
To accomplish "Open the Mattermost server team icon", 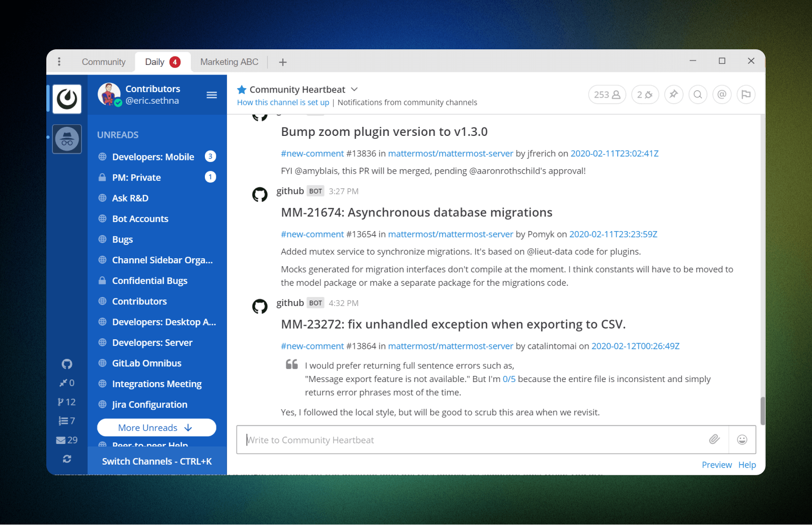I will 67,99.
